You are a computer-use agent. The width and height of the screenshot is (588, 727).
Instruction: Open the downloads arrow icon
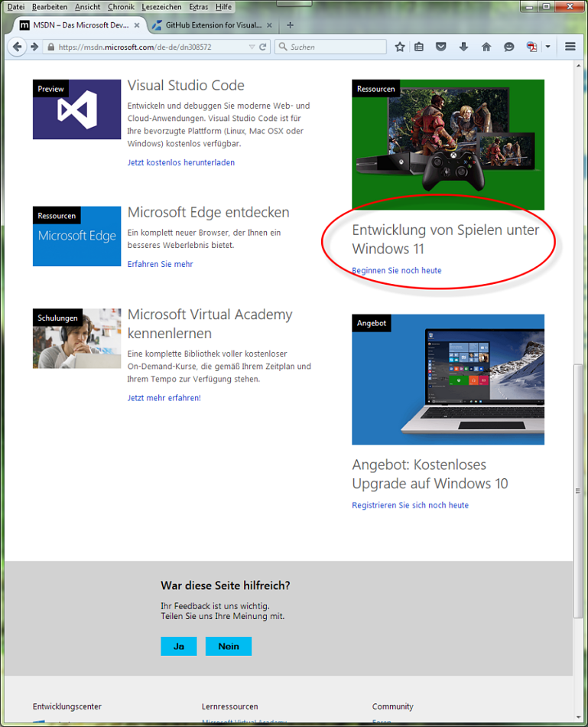click(x=463, y=47)
